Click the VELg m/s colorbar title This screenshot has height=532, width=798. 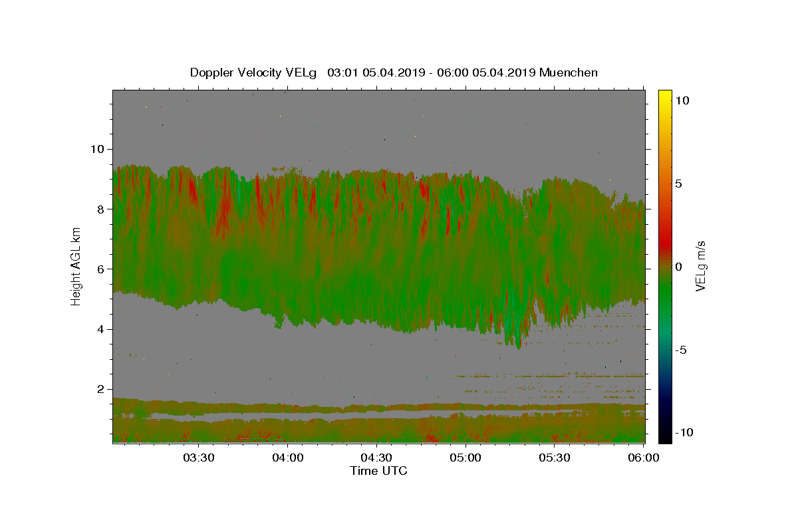click(701, 266)
